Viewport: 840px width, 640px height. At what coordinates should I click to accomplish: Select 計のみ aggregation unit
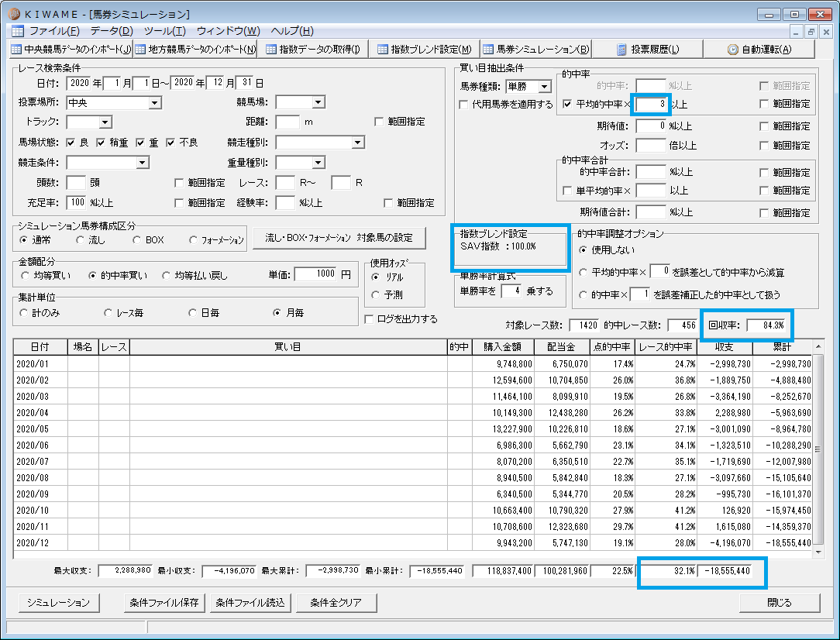pyautogui.click(x=23, y=313)
